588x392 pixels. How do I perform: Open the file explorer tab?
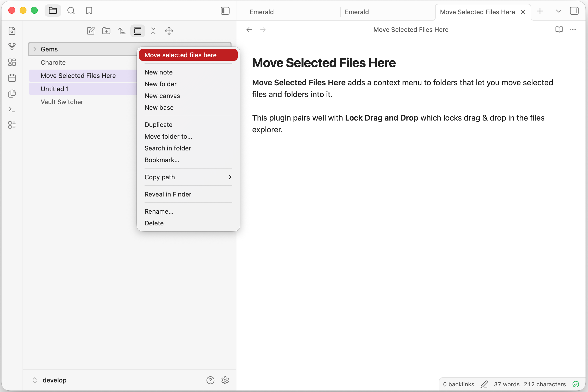(53, 11)
